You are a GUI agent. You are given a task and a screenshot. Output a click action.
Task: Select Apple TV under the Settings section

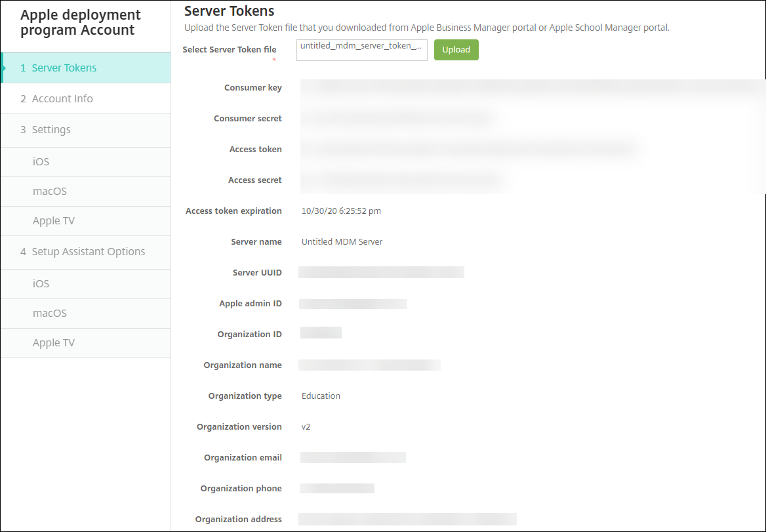pos(54,221)
